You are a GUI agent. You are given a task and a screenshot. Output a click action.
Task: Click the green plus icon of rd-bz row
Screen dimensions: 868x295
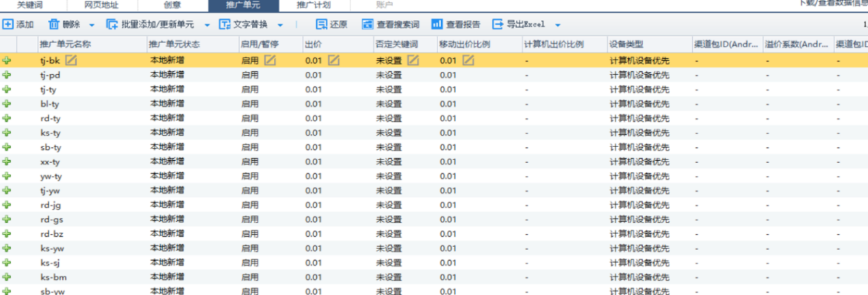(7, 233)
